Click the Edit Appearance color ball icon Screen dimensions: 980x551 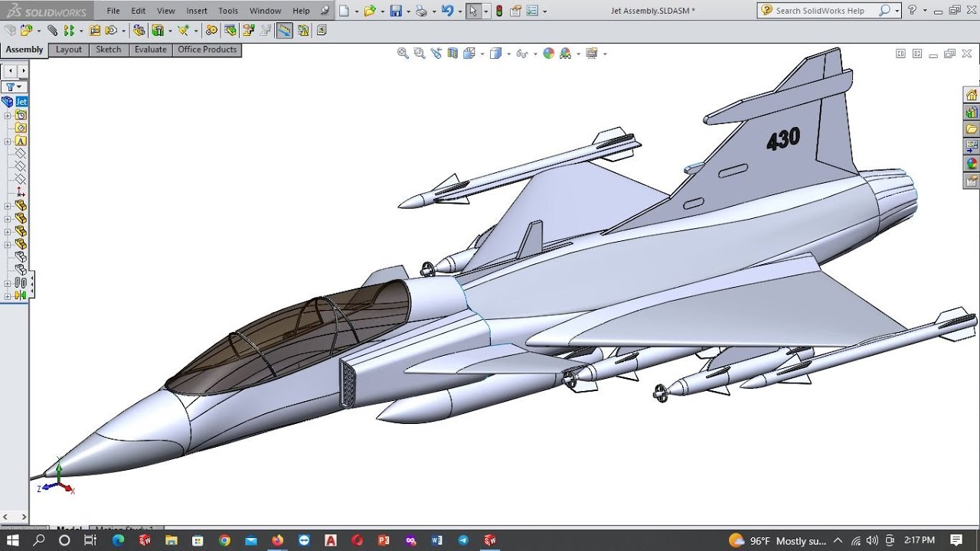pyautogui.click(x=548, y=53)
